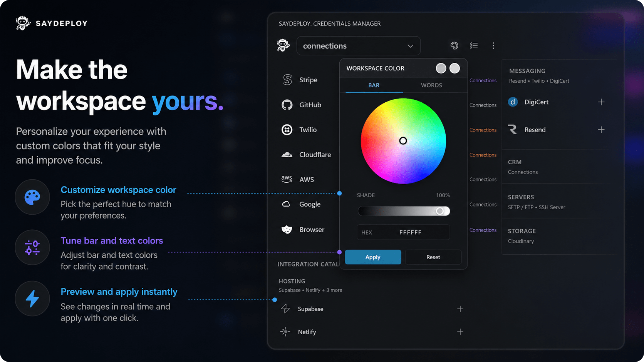Select the Cloudflare icon
Viewport: 644px width, 362px height.
pyautogui.click(x=287, y=155)
